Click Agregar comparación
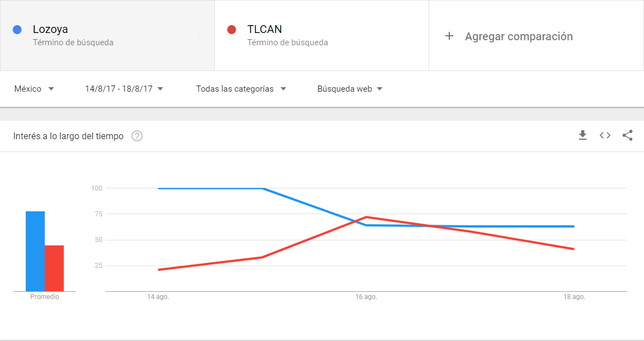 coord(519,36)
